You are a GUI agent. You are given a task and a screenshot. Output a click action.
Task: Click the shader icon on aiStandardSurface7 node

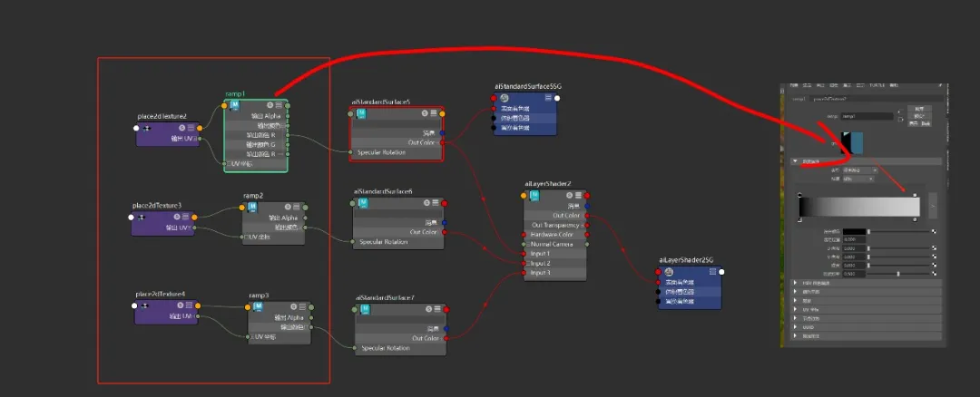[366, 309]
